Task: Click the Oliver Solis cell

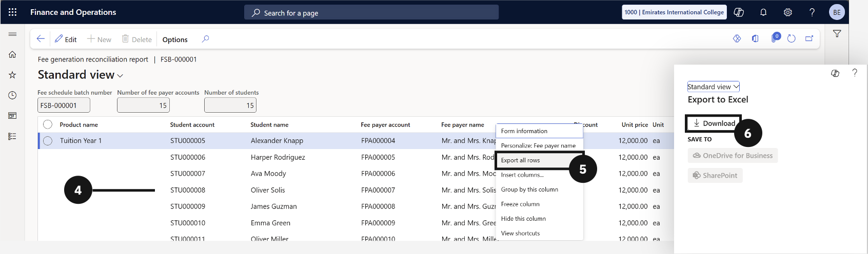Action: [268, 190]
